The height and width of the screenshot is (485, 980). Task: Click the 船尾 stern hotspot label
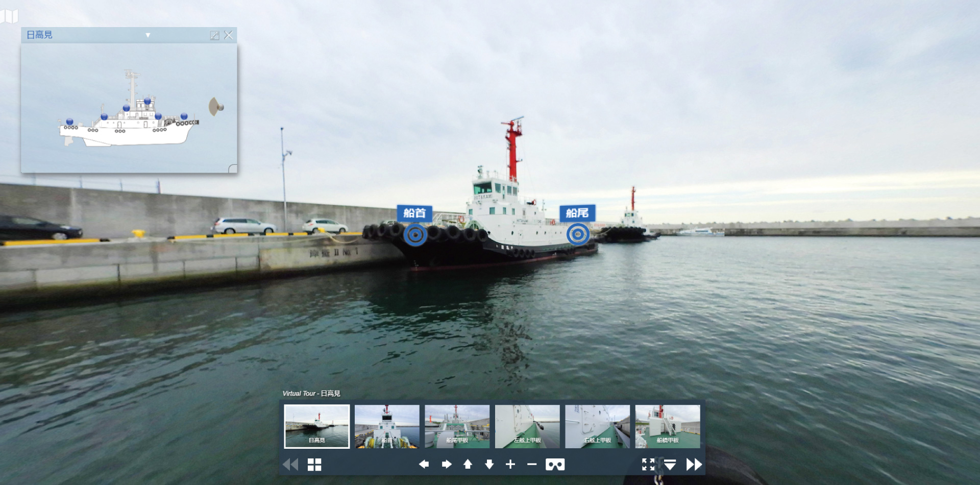(577, 213)
